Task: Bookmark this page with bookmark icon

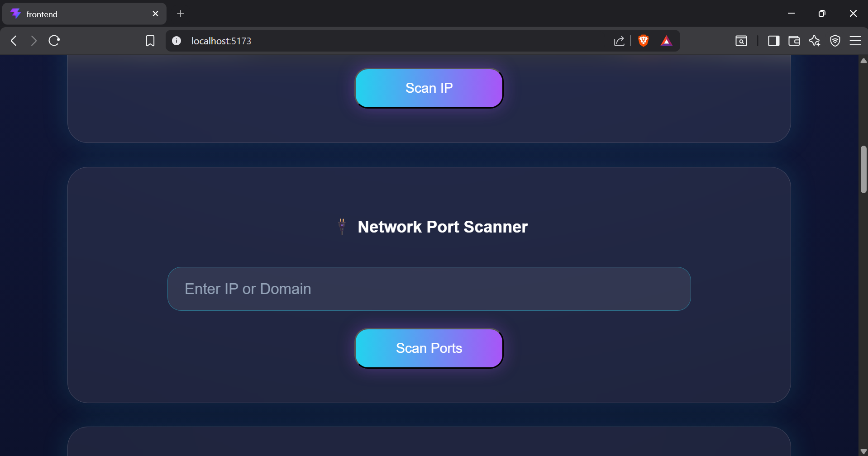Action: tap(150, 41)
